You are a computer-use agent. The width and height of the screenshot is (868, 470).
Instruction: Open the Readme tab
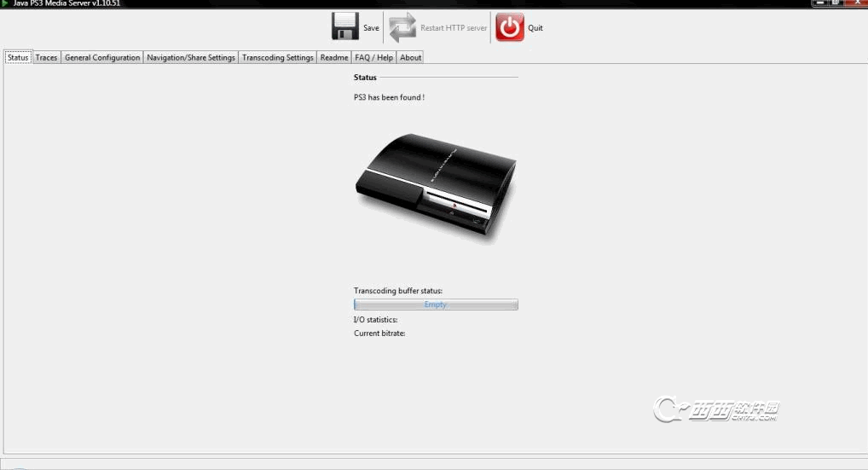coord(334,57)
